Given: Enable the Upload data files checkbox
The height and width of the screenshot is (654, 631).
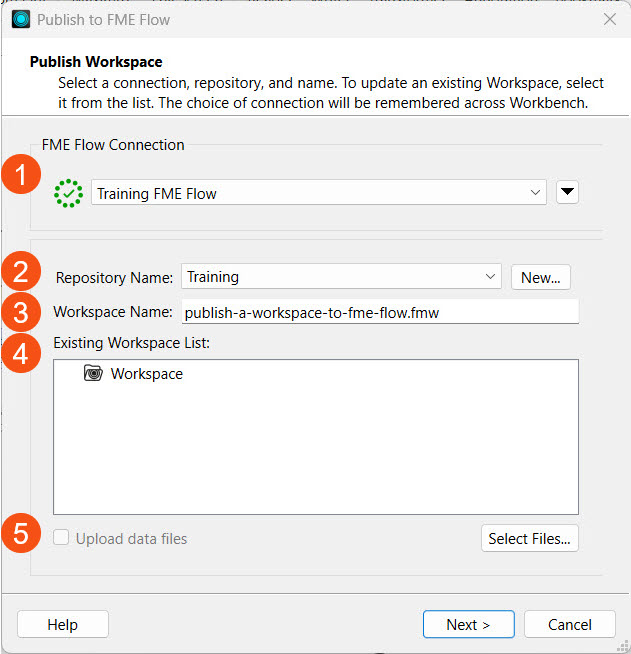Looking at the screenshot, I should click(x=62, y=538).
